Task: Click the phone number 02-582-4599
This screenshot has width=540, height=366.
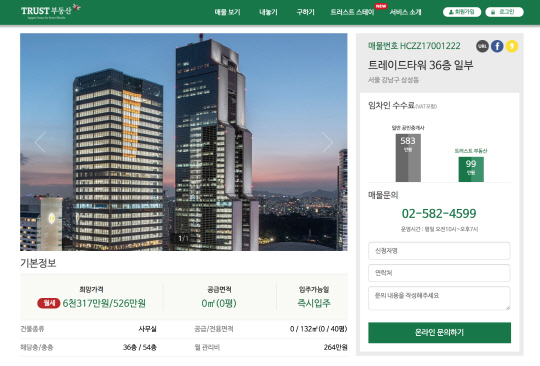Action: coord(439,213)
